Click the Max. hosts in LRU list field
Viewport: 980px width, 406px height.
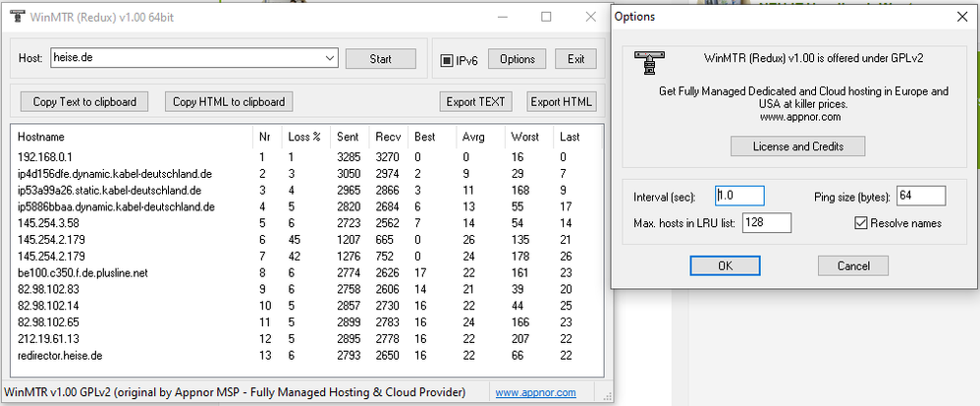[767, 223]
